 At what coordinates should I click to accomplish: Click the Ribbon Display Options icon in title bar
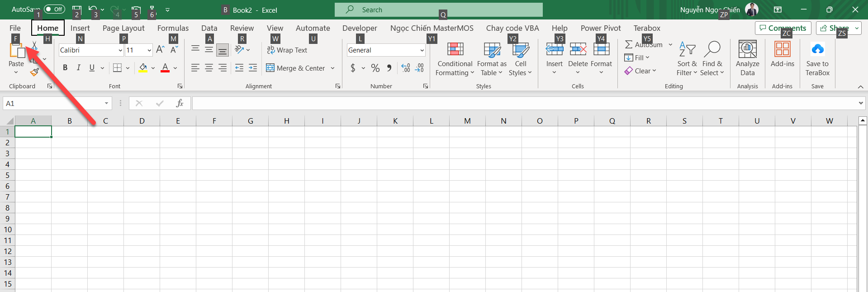click(778, 10)
